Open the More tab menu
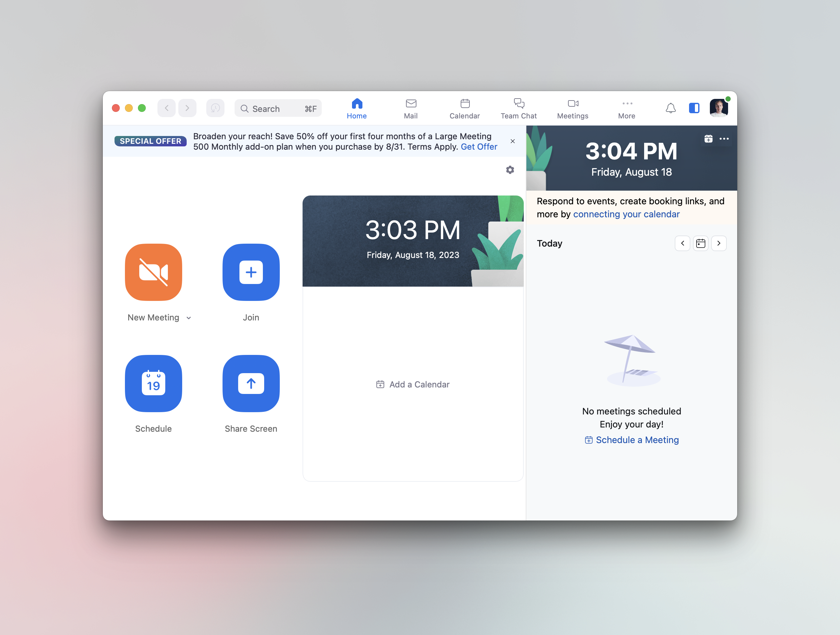This screenshot has height=635, width=840. (x=627, y=108)
